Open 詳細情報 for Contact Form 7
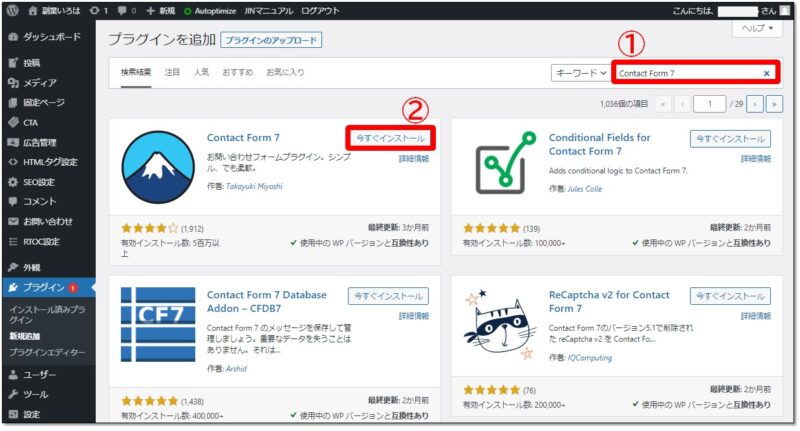800x431 pixels. [414, 159]
